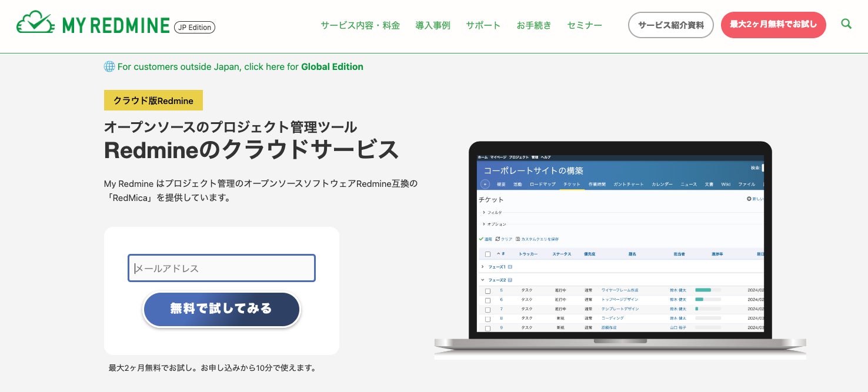Click the 無料で試してみる button
Image resolution: width=868 pixels, height=392 pixels.
pyautogui.click(x=222, y=309)
